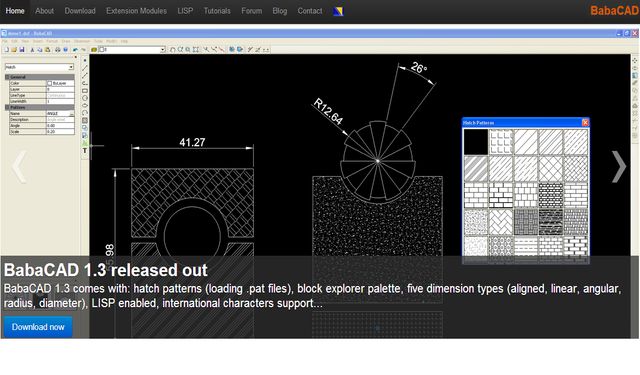Open the Extension Modules menu item
This screenshot has width=640, height=375.
click(136, 11)
